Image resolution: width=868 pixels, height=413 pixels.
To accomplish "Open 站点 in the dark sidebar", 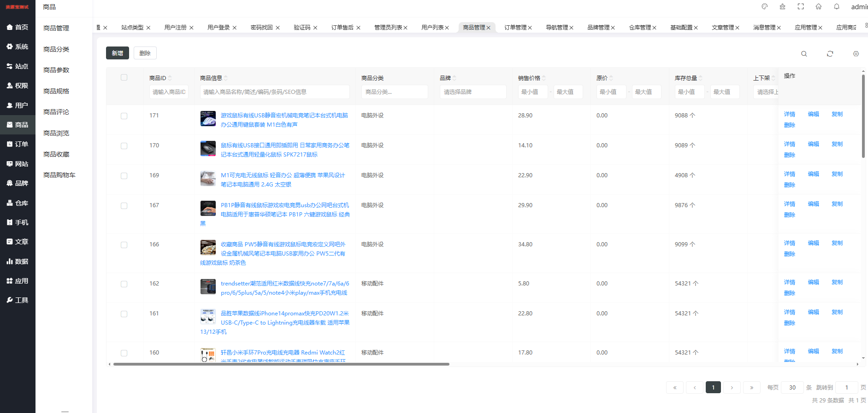I will point(18,66).
